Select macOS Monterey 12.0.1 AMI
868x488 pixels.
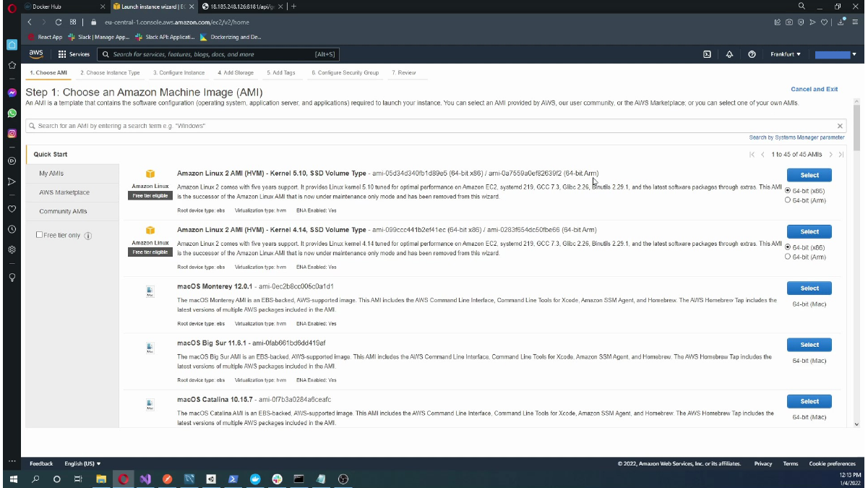809,288
